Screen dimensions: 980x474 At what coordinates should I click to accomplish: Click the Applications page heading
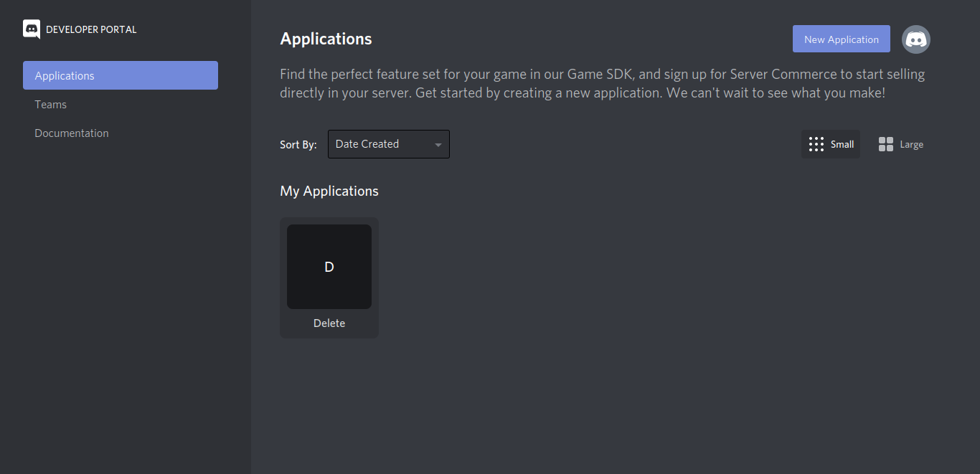[x=326, y=39]
